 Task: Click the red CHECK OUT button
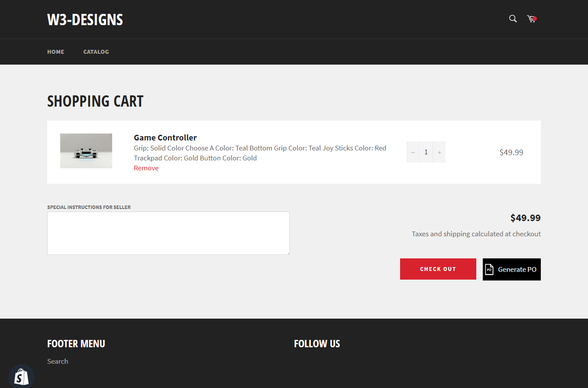click(438, 269)
